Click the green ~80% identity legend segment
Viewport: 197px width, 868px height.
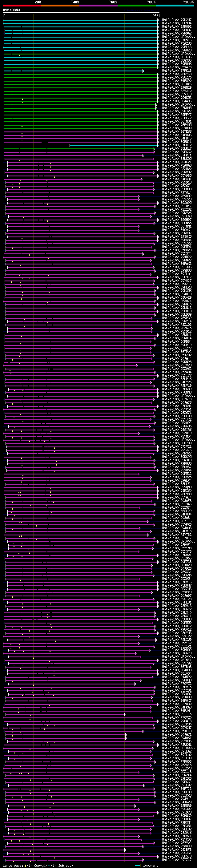137,6
